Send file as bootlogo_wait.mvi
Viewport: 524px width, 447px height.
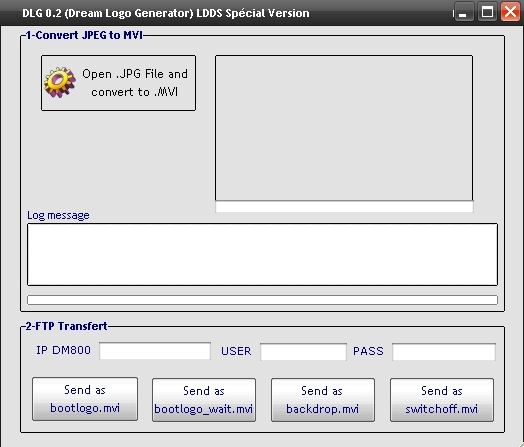[x=204, y=400]
